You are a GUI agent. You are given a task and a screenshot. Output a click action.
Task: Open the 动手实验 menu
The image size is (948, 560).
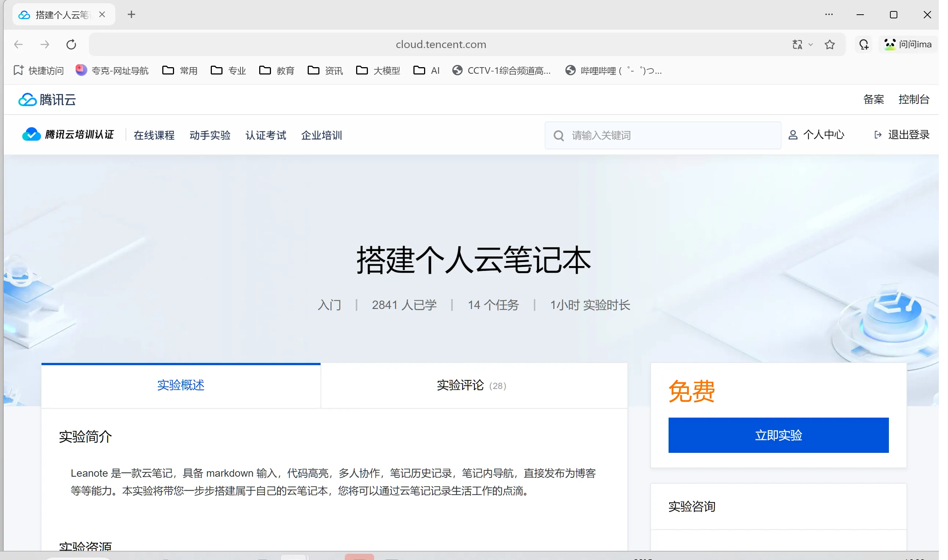click(210, 135)
